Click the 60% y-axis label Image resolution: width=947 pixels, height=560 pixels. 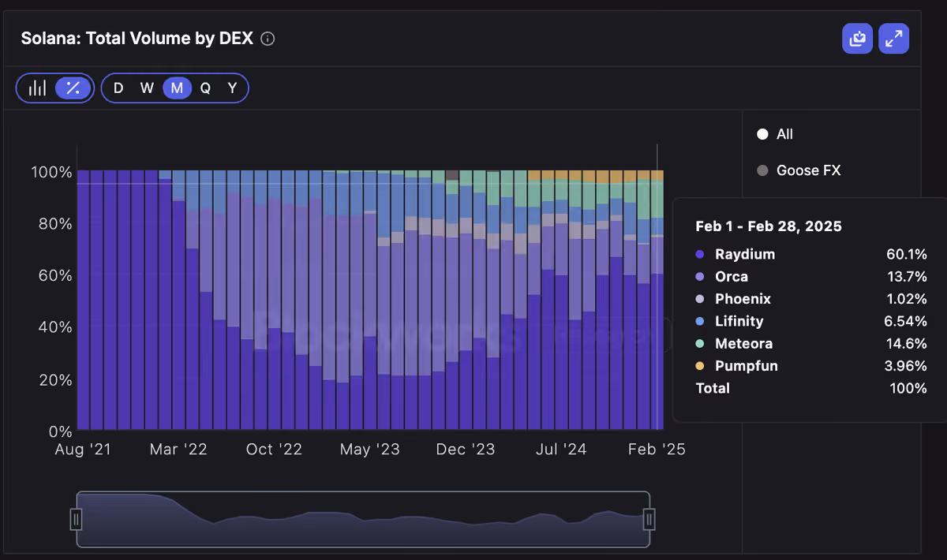pos(56,276)
